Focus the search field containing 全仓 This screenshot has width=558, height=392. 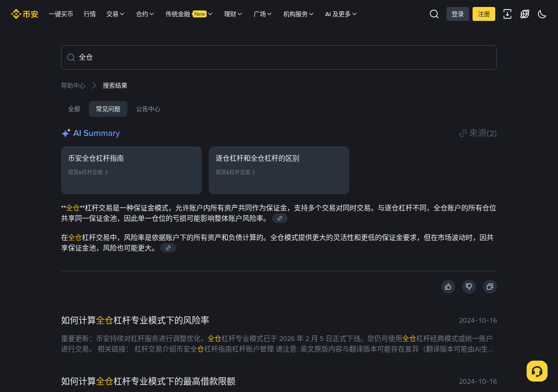pos(279,57)
